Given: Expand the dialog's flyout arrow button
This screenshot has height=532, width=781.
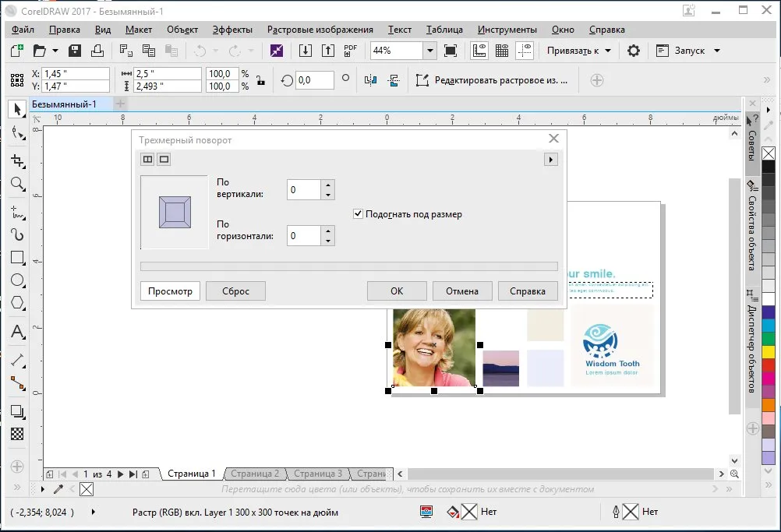Looking at the screenshot, I should click(550, 160).
